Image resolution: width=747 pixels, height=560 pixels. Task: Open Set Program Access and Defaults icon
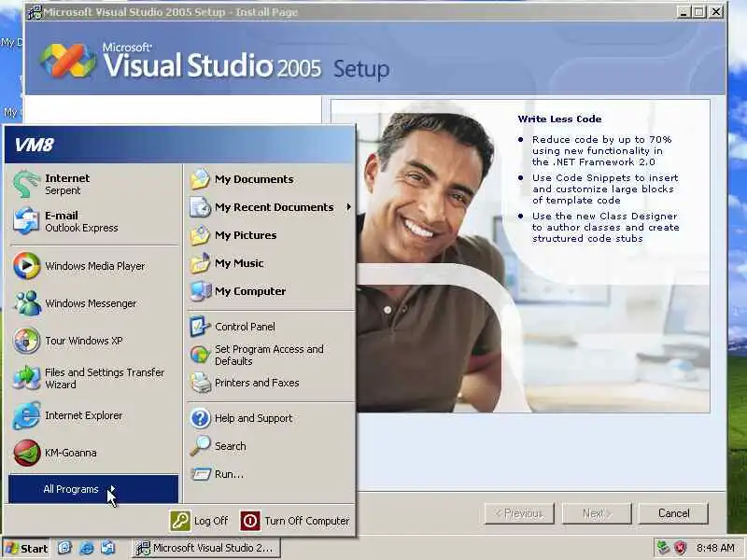coord(200,355)
